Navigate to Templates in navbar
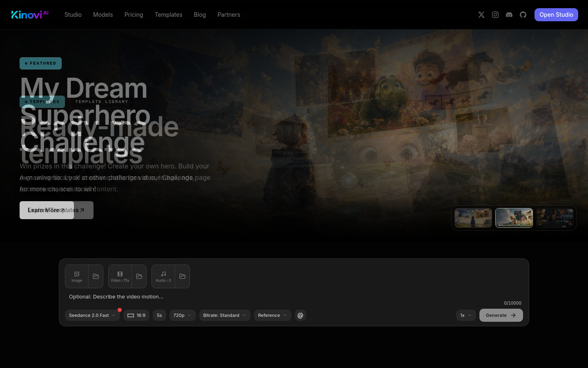The height and width of the screenshot is (368, 588). point(169,15)
